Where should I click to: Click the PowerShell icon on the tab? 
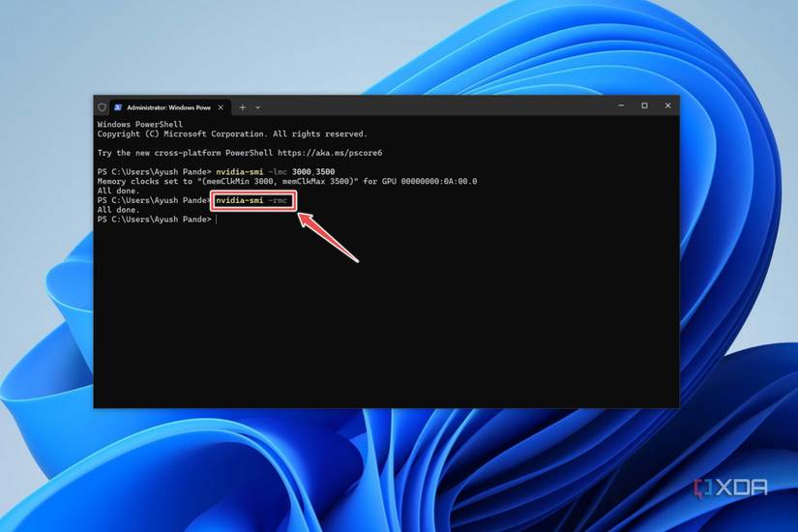(118, 107)
